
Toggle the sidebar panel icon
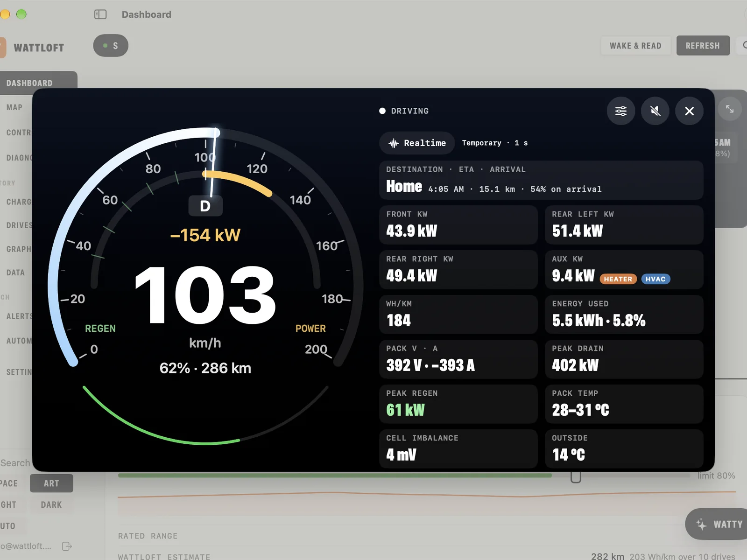click(x=100, y=14)
